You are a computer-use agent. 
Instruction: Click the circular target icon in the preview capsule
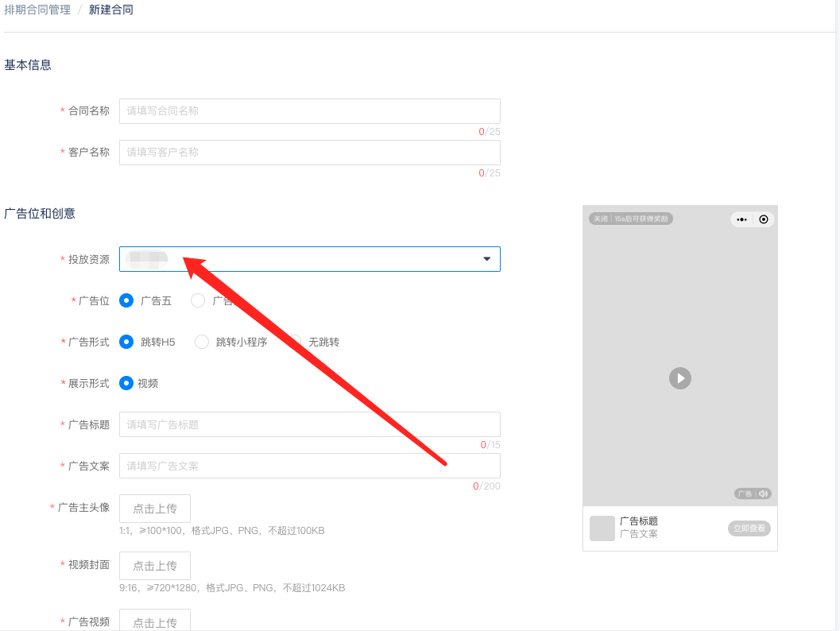coord(764,219)
